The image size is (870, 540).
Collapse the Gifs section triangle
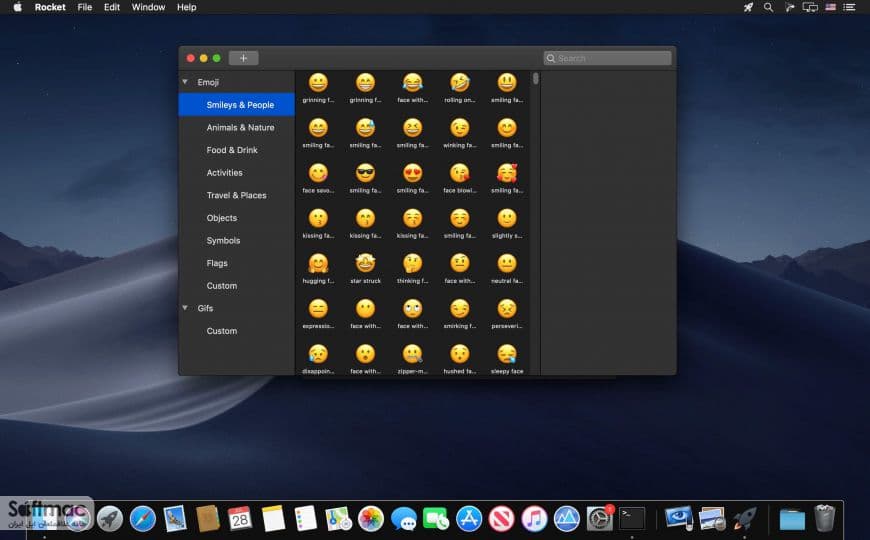[185, 308]
